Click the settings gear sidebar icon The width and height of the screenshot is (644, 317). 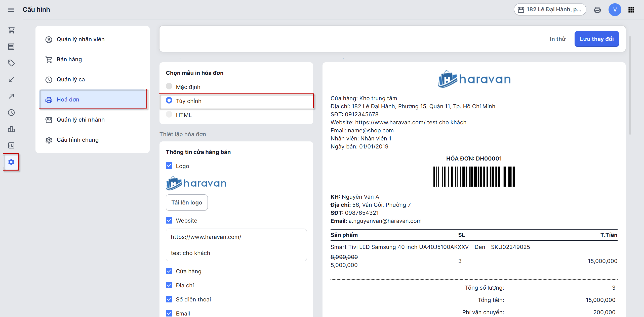pos(11,162)
